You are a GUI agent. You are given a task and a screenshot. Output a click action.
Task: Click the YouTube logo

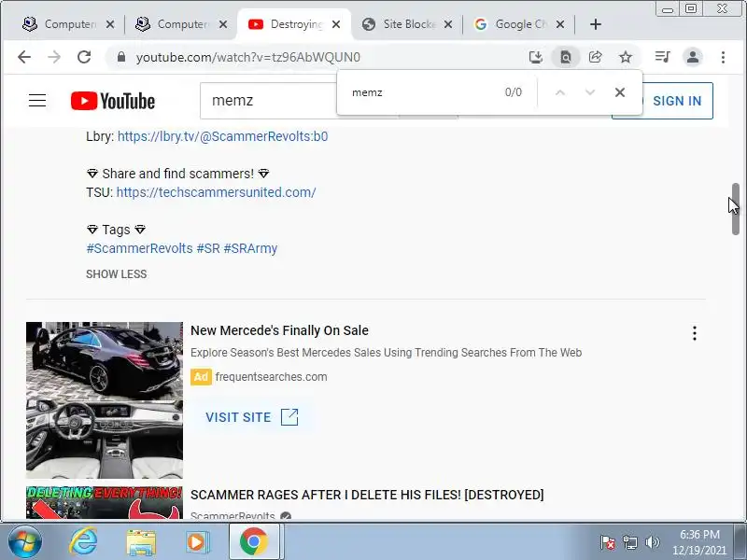coord(113,101)
